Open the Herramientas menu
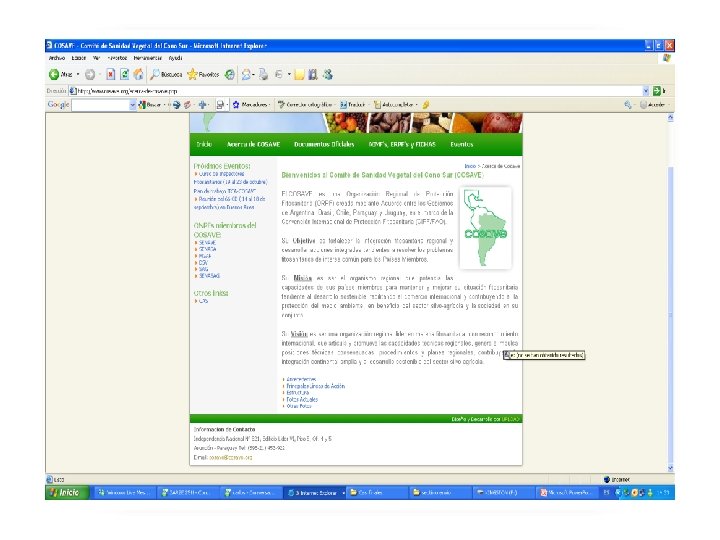The height and width of the screenshot is (540, 720). 148,58
